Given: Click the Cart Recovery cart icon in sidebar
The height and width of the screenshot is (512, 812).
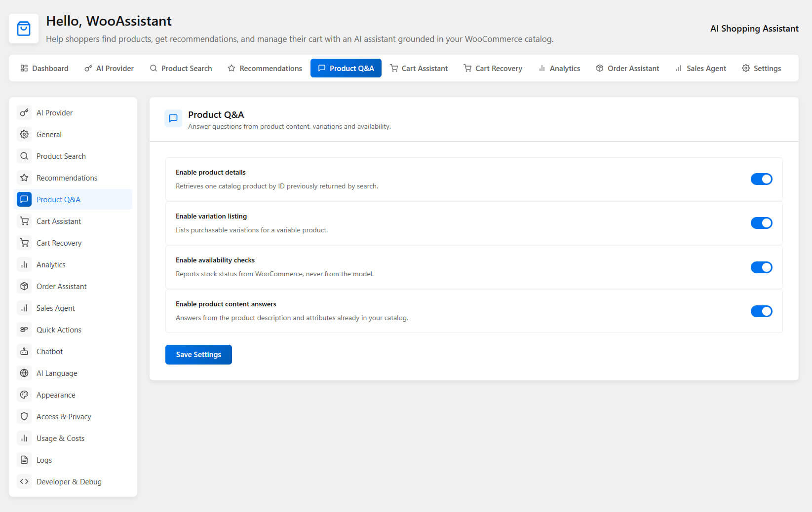Looking at the screenshot, I should tap(24, 243).
